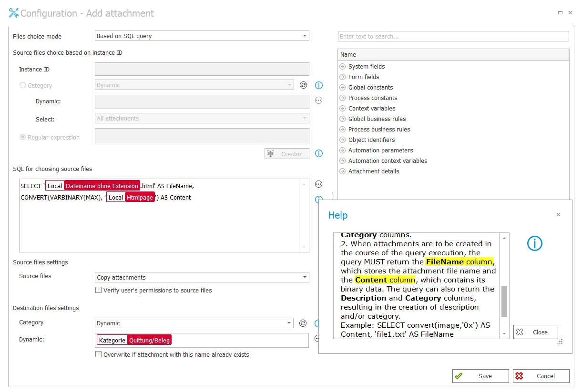Open the ellipsis editor beside Dynamic field
Image resolution: width=582 pixels, height=392 pixels.
(319, 101)
